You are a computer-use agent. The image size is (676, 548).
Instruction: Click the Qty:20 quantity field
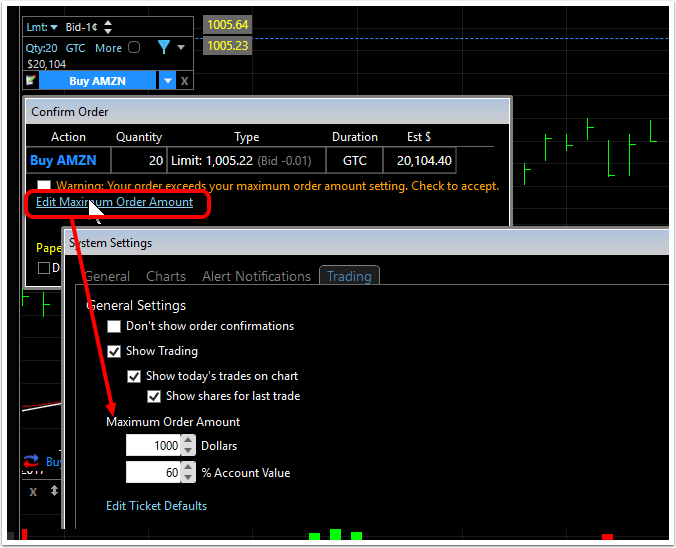point(41,48)
